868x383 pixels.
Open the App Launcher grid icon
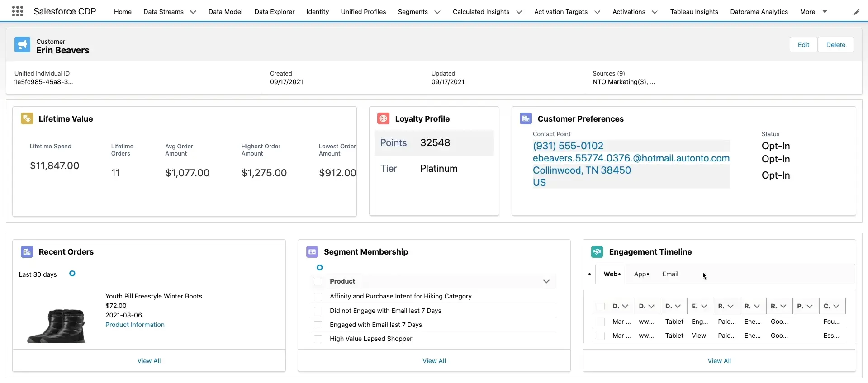pos(18,11)
